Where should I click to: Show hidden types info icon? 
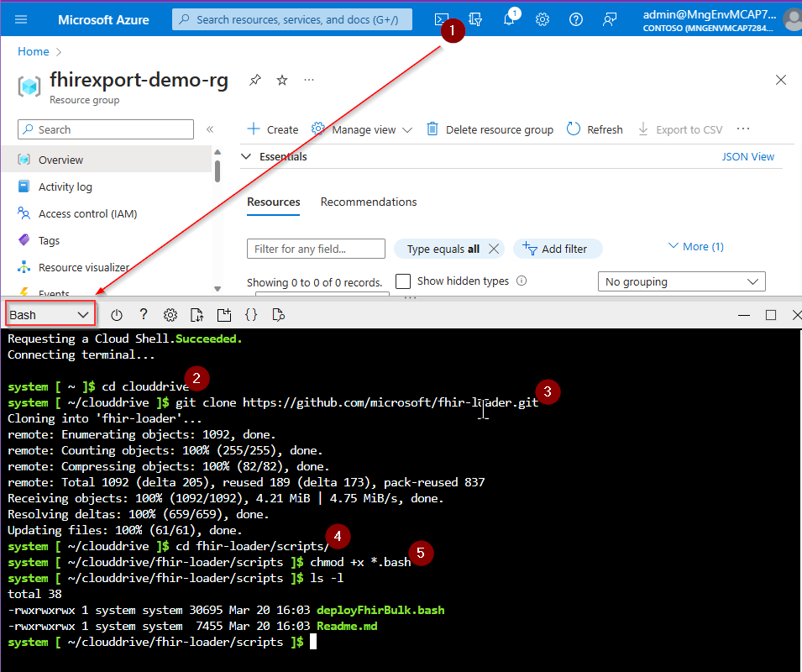point(522,281)
